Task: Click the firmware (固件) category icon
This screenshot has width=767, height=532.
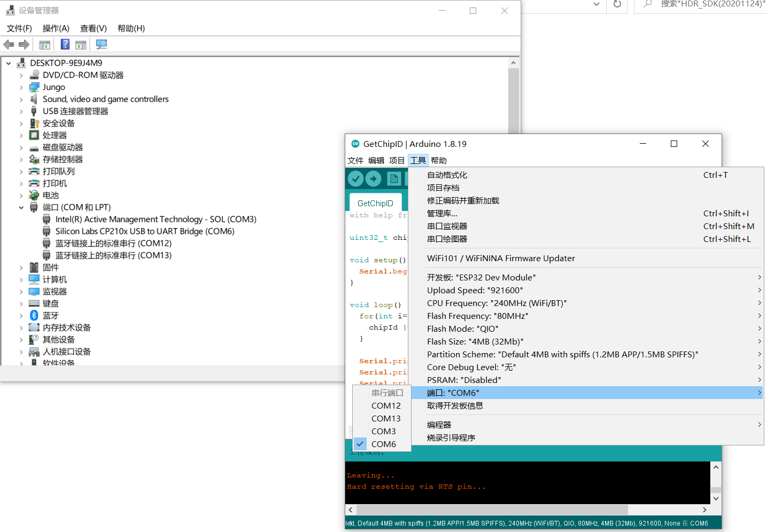Action: (x=34, y=268)
